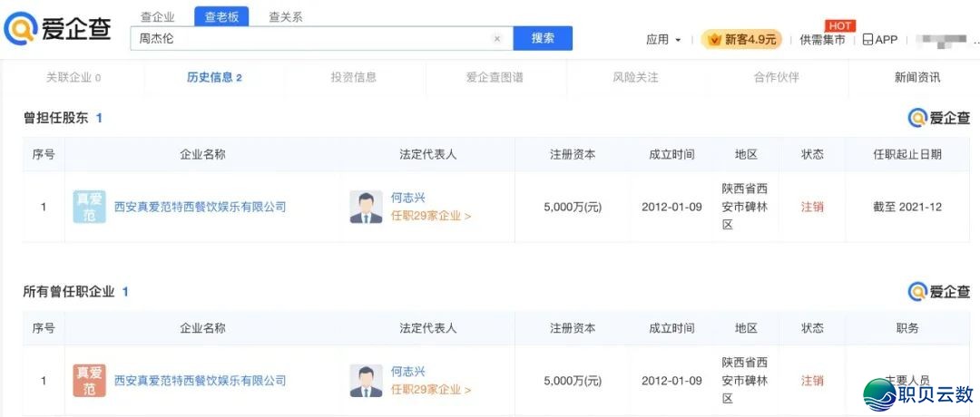Open the 供需集市 link

822,39
